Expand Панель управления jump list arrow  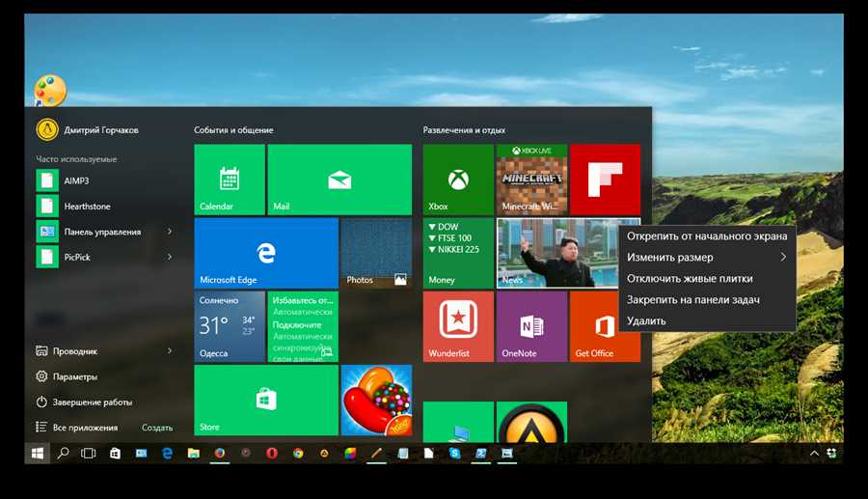tap(170, 232)
